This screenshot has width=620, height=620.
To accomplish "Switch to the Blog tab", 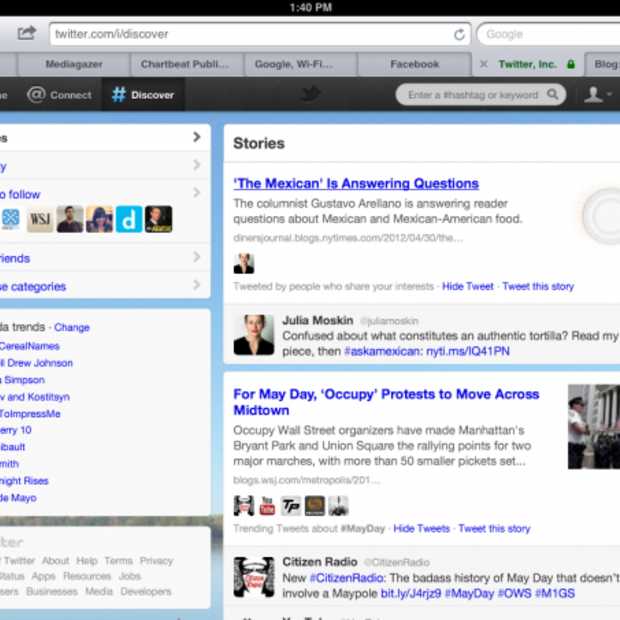I will [603, 64].
